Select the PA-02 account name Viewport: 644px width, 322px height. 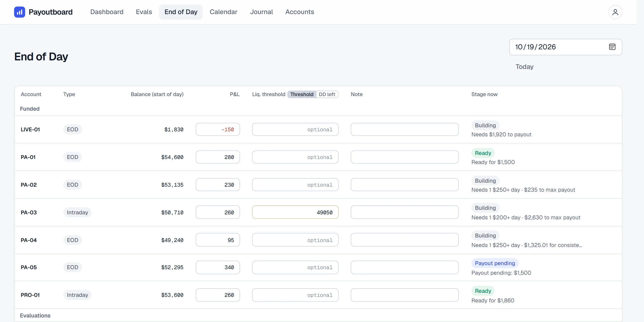(x=29, y=185)
